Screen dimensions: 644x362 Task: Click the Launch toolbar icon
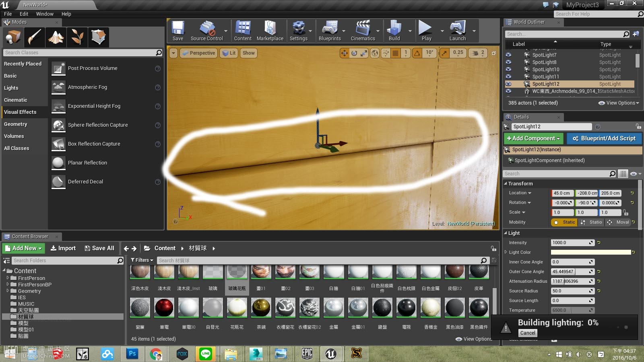point(458,31)
